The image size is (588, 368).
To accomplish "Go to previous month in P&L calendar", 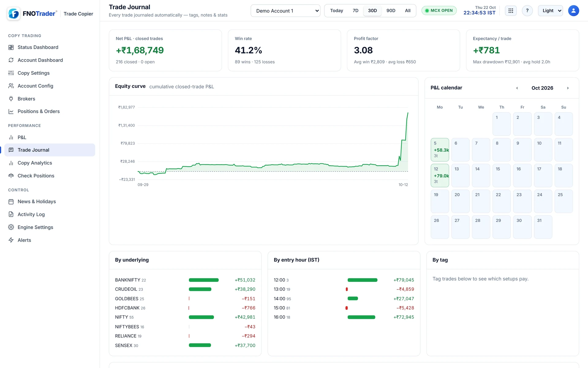I will (517, 88).
